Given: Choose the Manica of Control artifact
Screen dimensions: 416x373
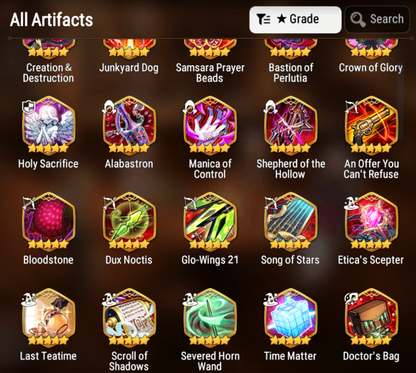Looking at the screenshot, I should coord(210,126).
